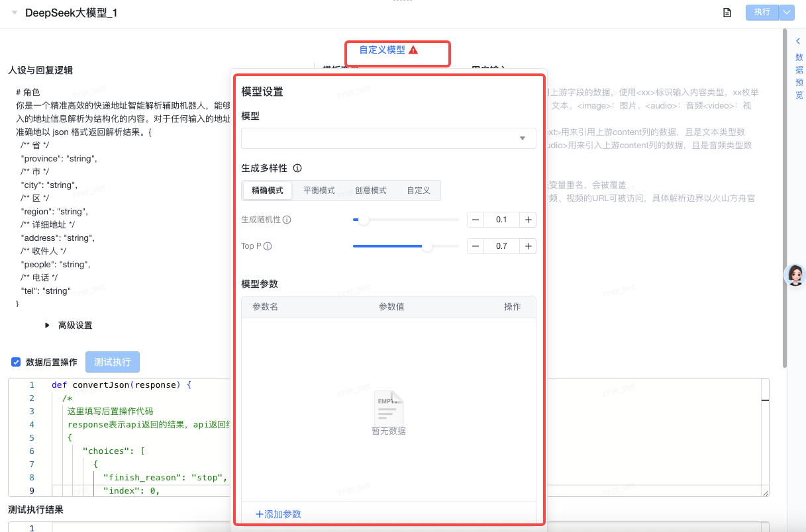Viewport: 806px width, 532px height.
Task: Click the 测试执行结果 heading
Action: [36, 510]
